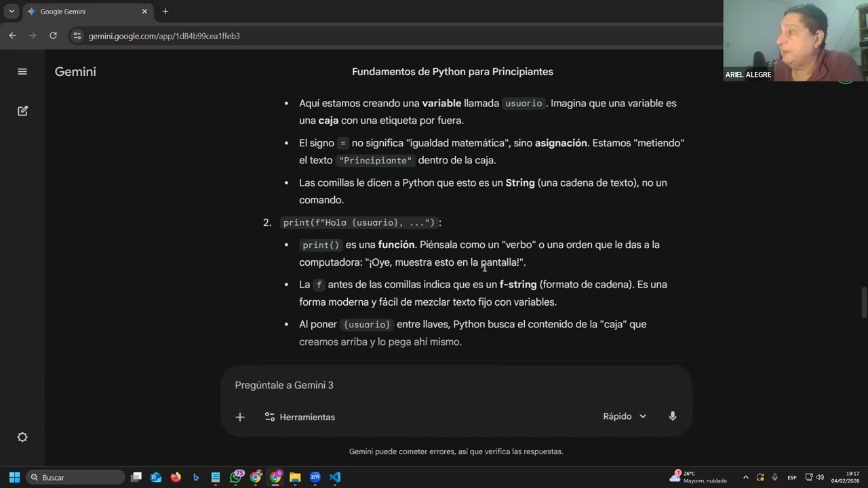Focus the Pregúntale a Gemini 3 input field

(456, 385)
